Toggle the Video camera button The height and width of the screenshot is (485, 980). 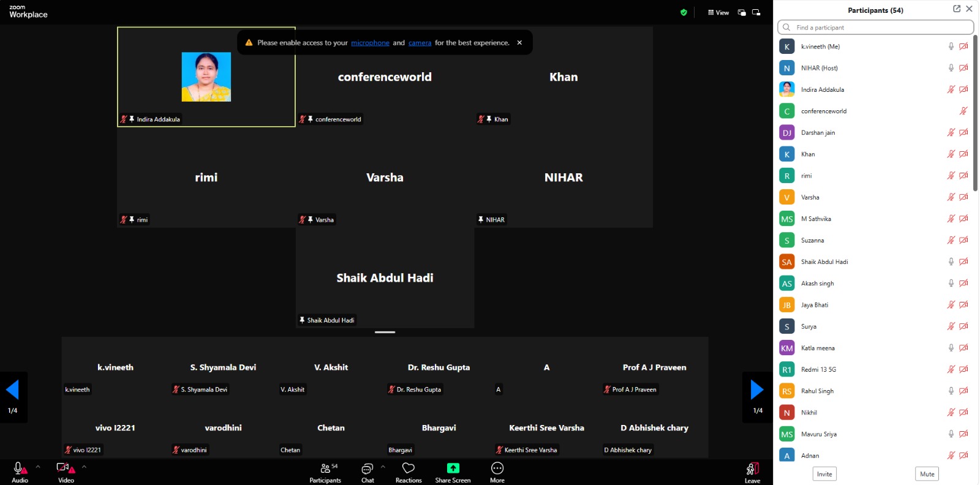pyautogui.click(x=64, y=469)
